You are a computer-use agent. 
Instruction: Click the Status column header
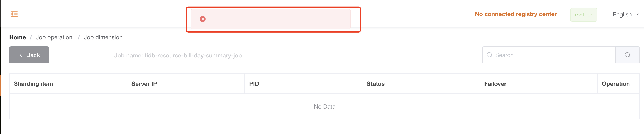[x=375, y=83]
